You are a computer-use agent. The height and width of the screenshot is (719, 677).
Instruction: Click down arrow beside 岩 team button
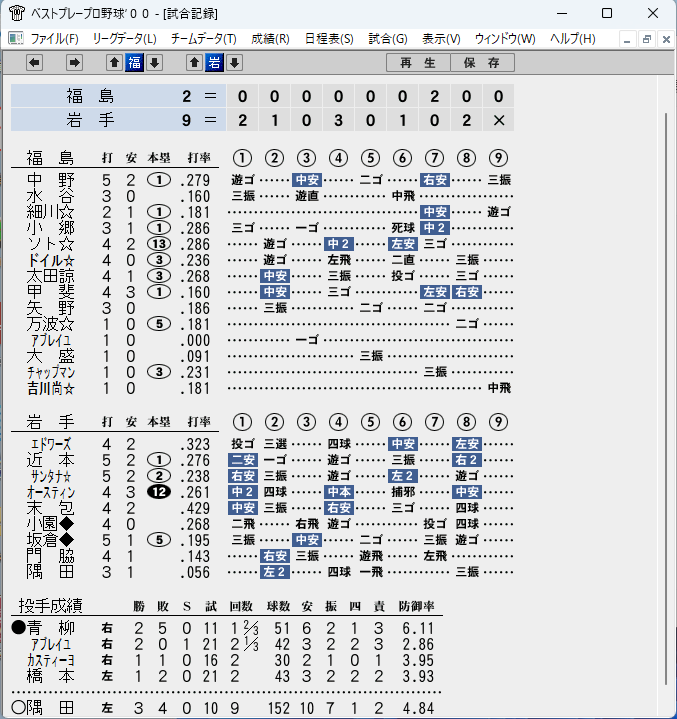coord(234,62)
